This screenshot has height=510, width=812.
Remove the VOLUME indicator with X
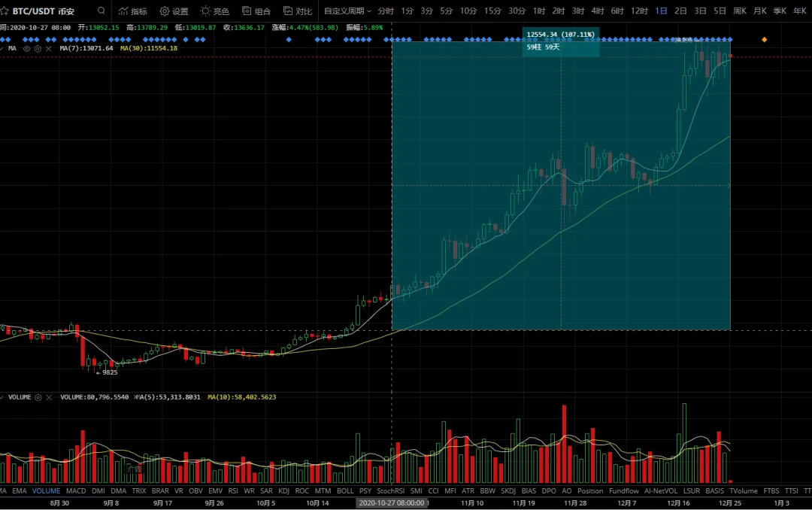coord(49,397)
